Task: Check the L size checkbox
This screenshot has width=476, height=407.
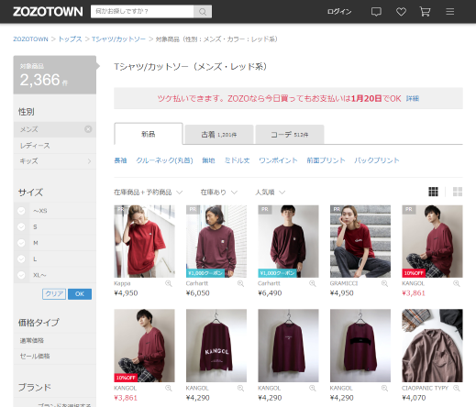Action: pos(21,259)
